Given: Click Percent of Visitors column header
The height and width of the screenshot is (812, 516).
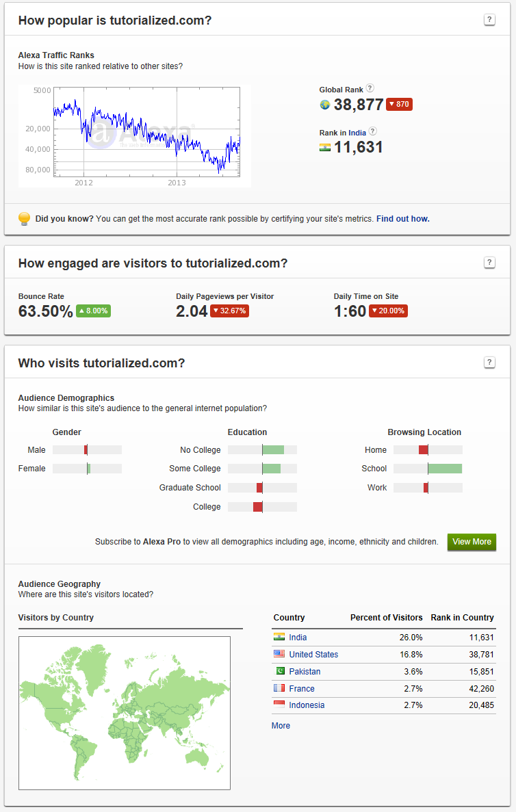Looking at the screenshot, I should pyautogui.click(x=387, y=617).
